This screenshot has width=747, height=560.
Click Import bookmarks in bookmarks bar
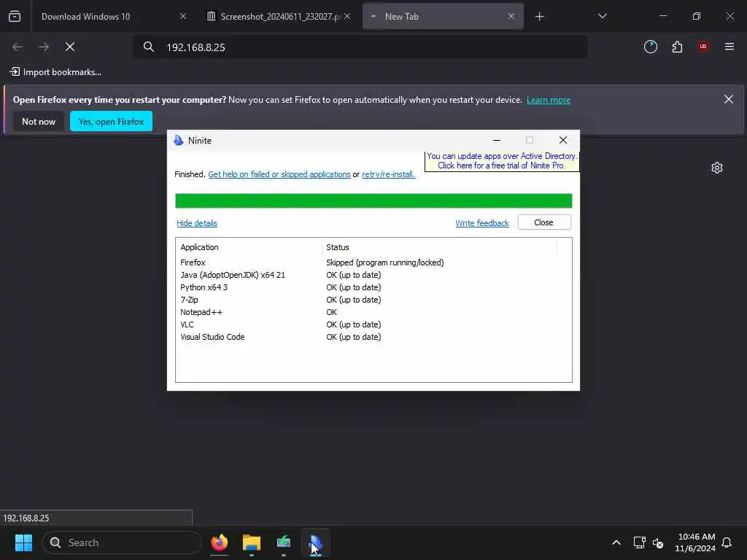click(x=55, y=72)
